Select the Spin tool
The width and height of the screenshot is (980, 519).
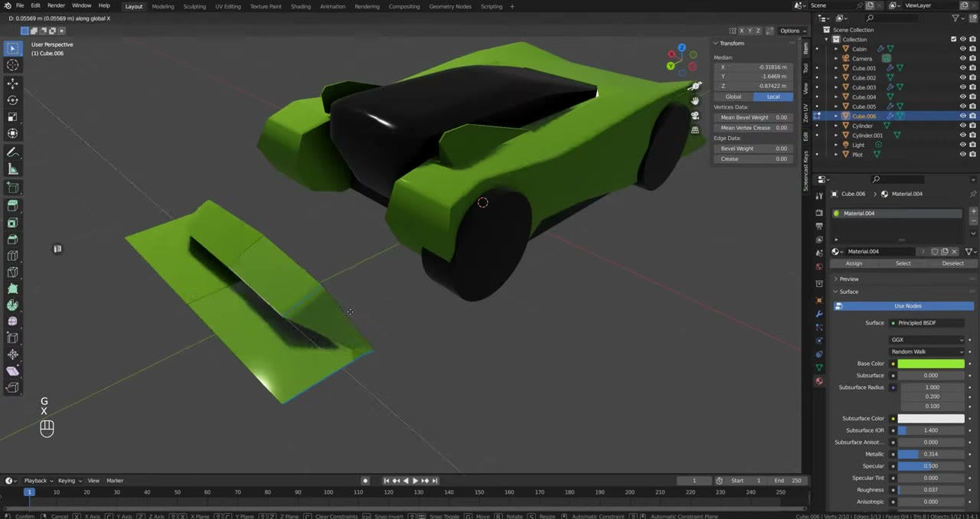click(x=12, y=305)
